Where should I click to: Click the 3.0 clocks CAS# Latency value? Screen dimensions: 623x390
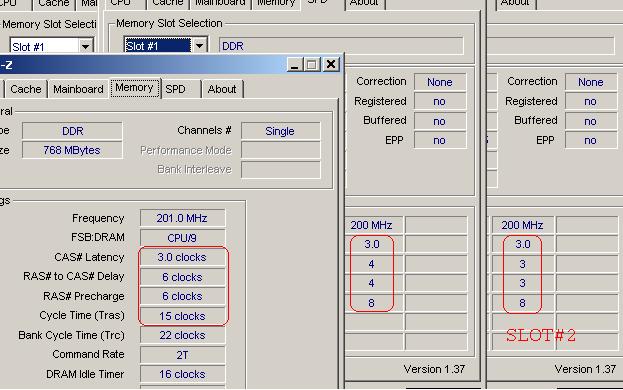(x=182, y=257)
